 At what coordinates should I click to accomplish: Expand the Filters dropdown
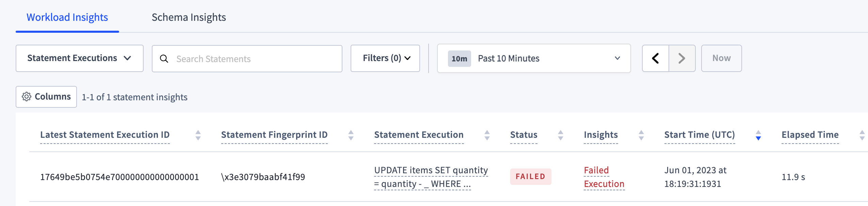point(385,58)
